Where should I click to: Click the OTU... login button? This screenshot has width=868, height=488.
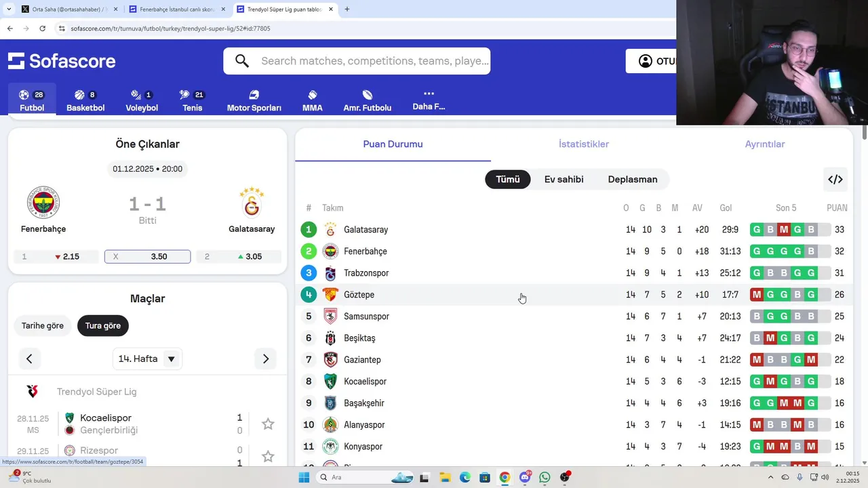(x=652, y=61)
